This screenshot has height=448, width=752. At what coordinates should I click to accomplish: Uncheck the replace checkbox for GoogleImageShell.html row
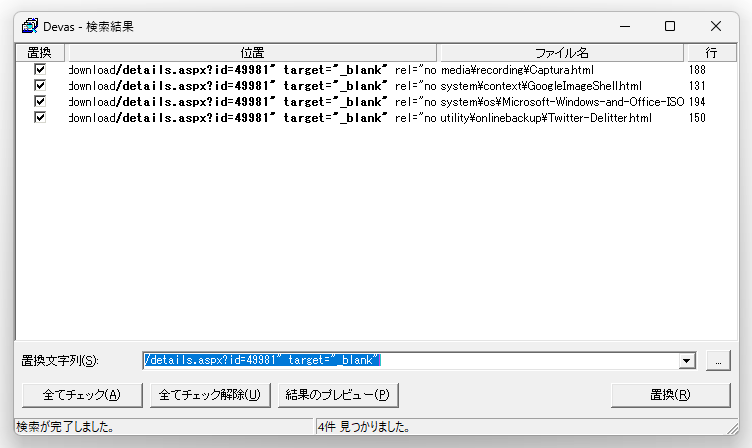40,85
